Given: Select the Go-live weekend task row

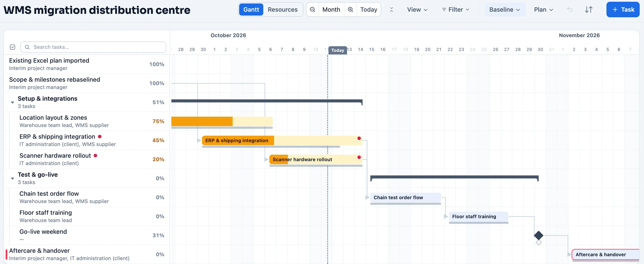Looking at the screenshot, I should (87, 235).
